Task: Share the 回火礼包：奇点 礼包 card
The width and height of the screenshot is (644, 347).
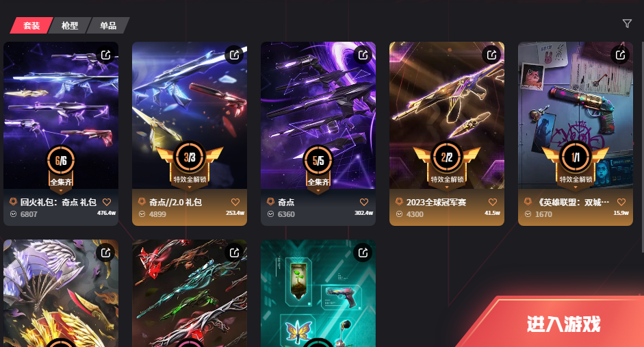Action: click(x=106, y=55)
